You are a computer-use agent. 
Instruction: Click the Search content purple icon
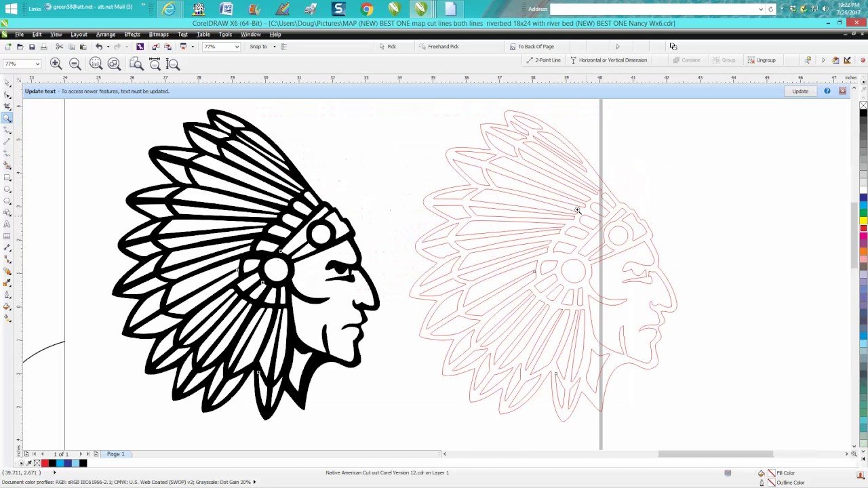[140, 47]
